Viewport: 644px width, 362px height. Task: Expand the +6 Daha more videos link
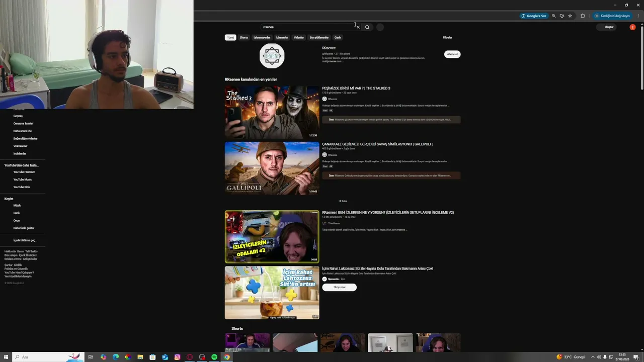(343, 201)
